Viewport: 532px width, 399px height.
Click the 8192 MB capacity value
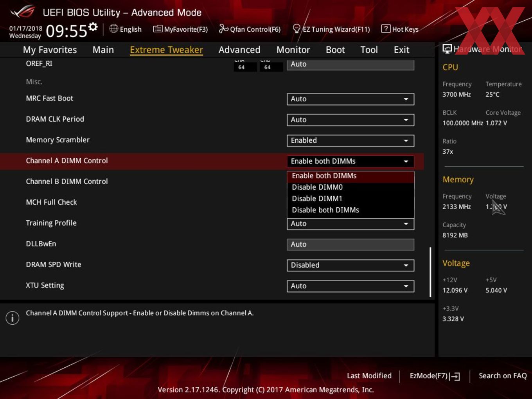(x=455, y=235)
